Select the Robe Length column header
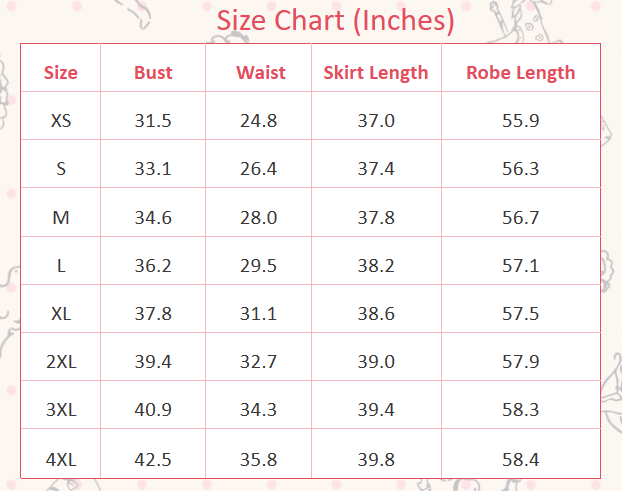The width and height of the screenshot is (622, 491). [x=521, y=72]
